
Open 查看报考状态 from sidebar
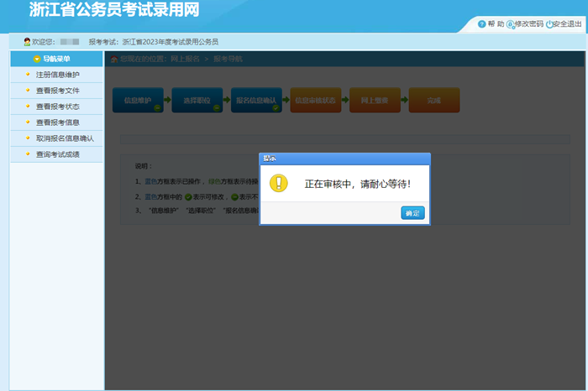57,107
